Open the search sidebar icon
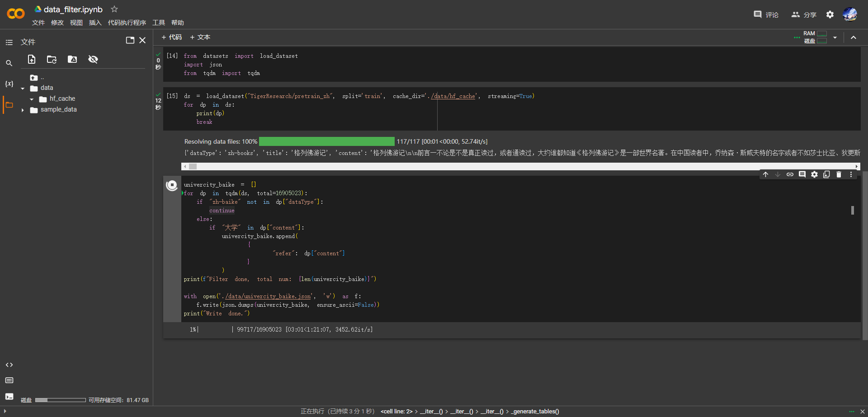This screenshot has height=417, width=868. coord(9,63)
